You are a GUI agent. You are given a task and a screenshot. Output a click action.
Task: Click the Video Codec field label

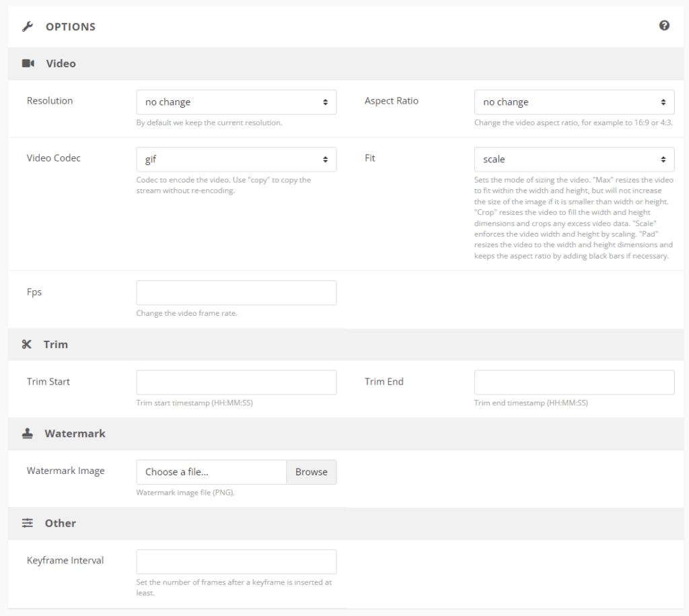click(x=54, y=158)
